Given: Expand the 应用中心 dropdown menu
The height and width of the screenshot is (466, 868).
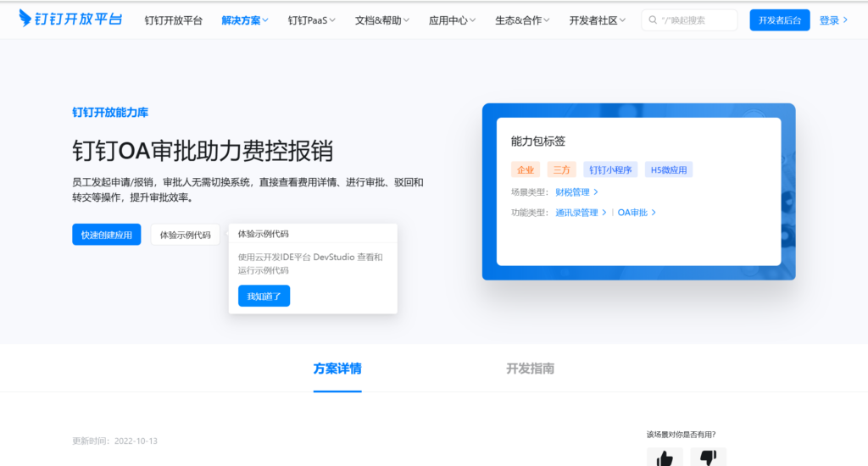Looking at the screenshot, I should coord(452,20).
